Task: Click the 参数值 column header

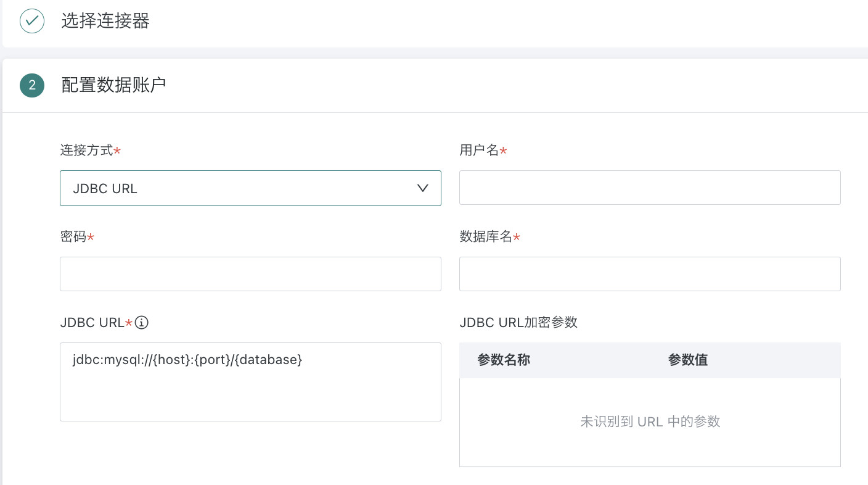Action: click(x=687, y=360)
